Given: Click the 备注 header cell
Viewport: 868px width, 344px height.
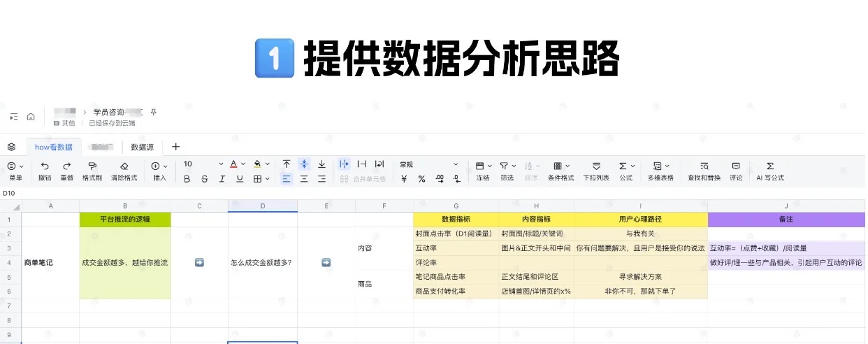Looking at the screenshot, I should pyautogui.click(x=786, y=220).
